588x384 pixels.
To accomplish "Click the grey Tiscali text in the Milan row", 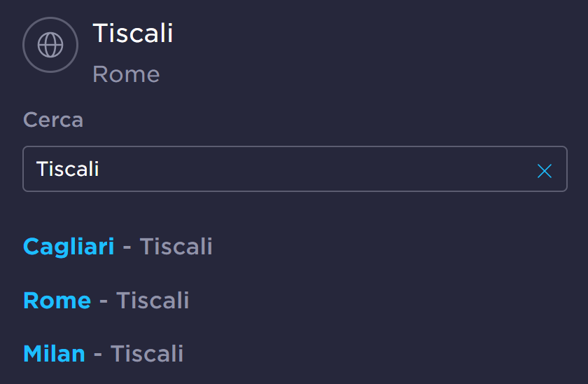I will click(147, 354).
